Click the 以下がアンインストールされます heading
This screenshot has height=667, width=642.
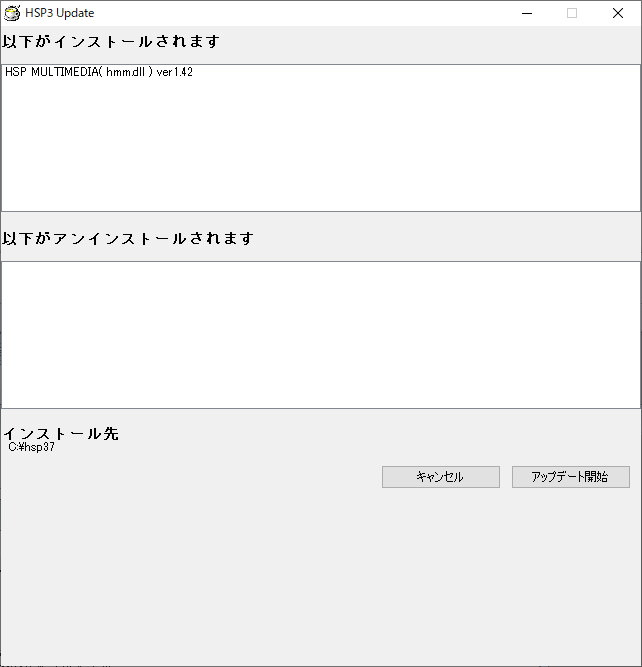128,238
